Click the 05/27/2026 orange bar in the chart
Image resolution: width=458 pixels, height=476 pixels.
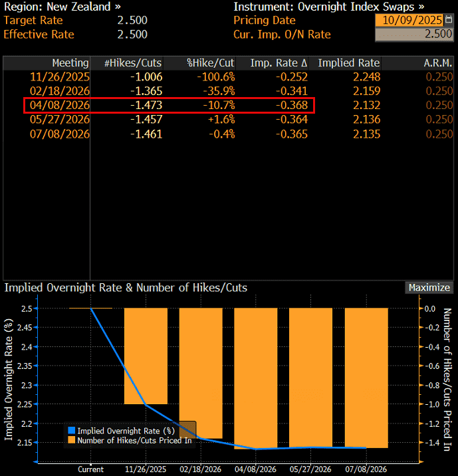pos(310,378)
